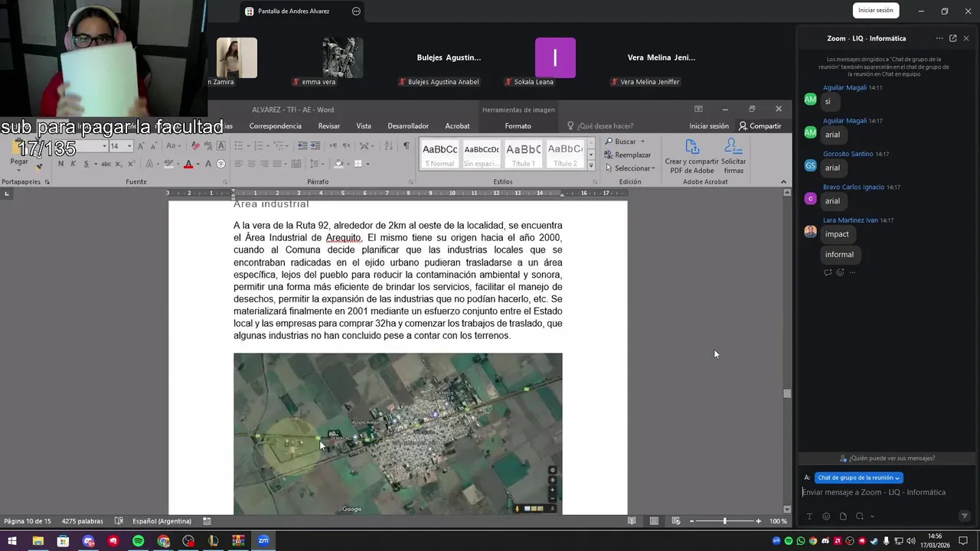Center the paragraph text

pos(250,164)
